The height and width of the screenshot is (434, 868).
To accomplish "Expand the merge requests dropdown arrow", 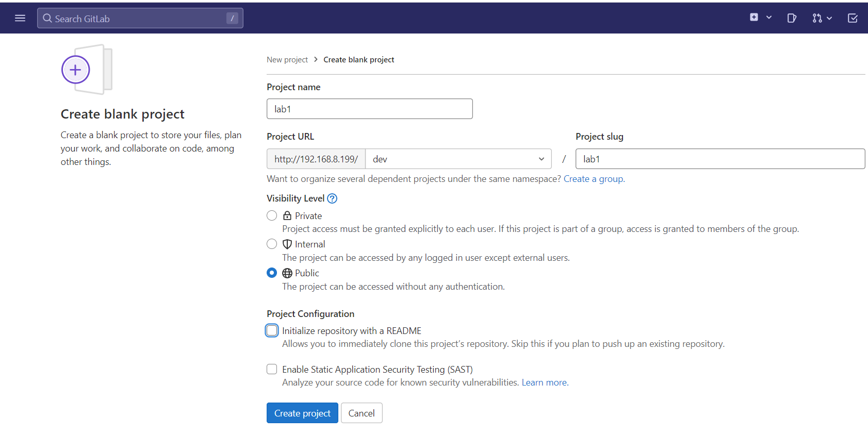I will click(829, 19).
